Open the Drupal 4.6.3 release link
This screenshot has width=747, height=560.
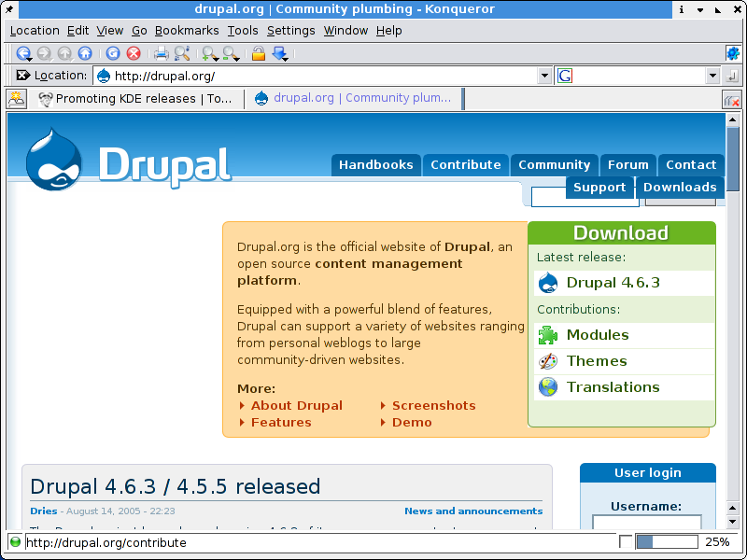coord(613,283)
